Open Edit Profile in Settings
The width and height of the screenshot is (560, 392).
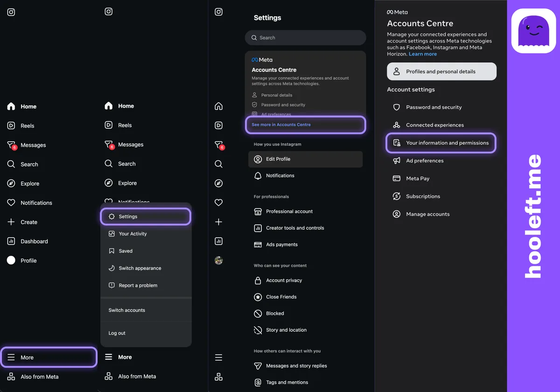[306, 159]
